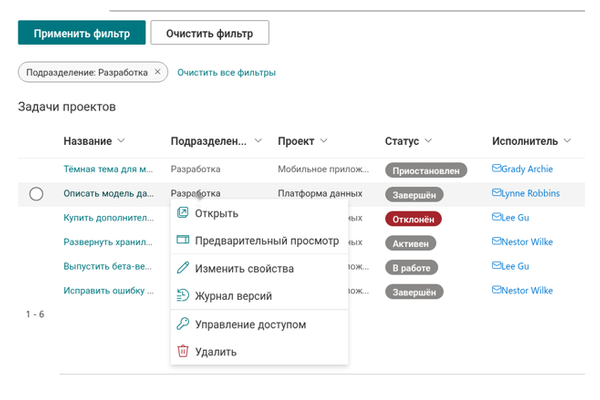Select Журнал версий menu entry
600x400 pixels.
pyautogui.click(x=259, y=296)
